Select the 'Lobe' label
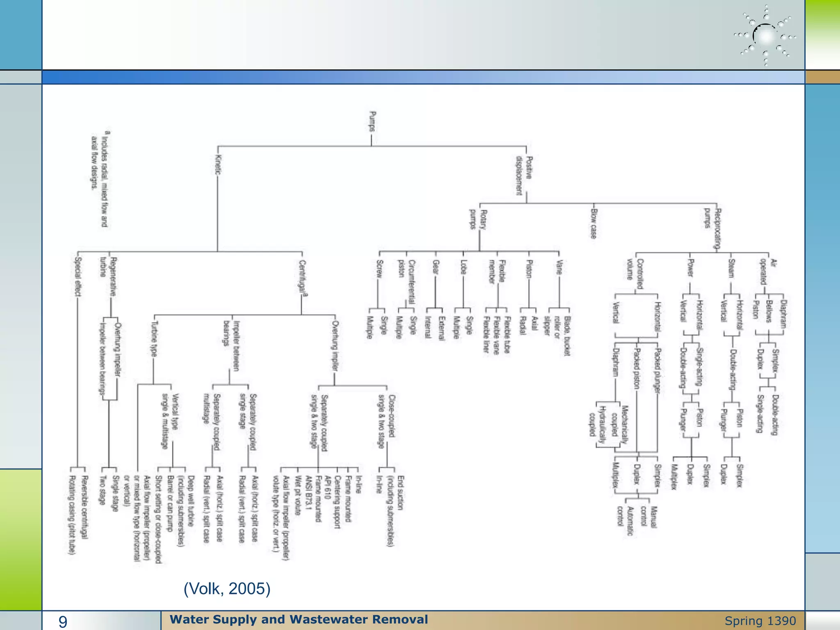This screenshot has height=630, width=840. coord(463,268)
